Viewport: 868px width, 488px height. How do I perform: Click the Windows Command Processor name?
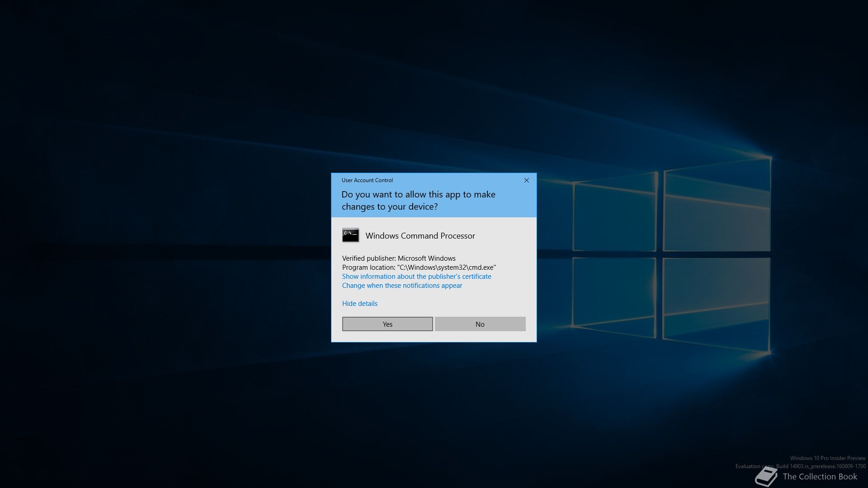click(x=420, y=236)
